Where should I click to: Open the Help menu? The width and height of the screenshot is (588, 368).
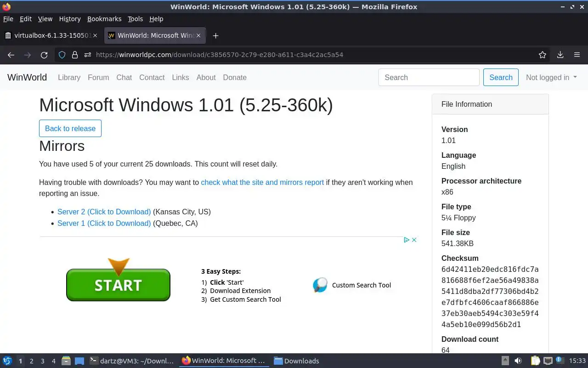click(x=156, y=19)
